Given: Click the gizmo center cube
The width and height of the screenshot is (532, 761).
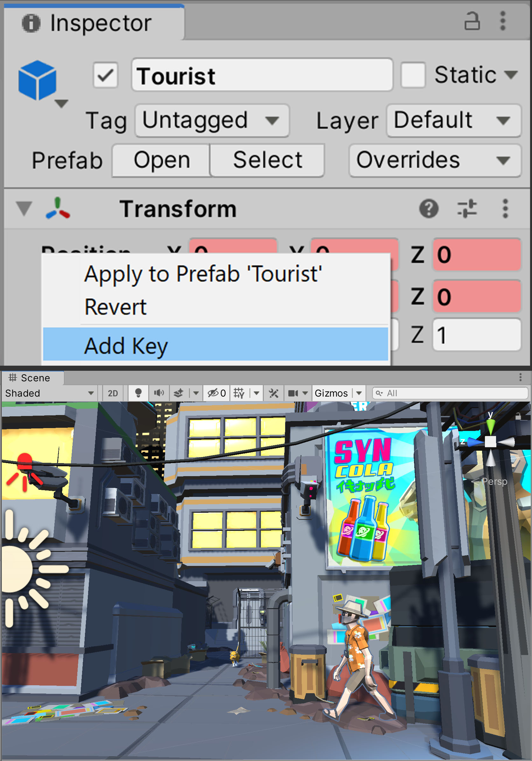Looking at the screenshot, I should 491,441.
